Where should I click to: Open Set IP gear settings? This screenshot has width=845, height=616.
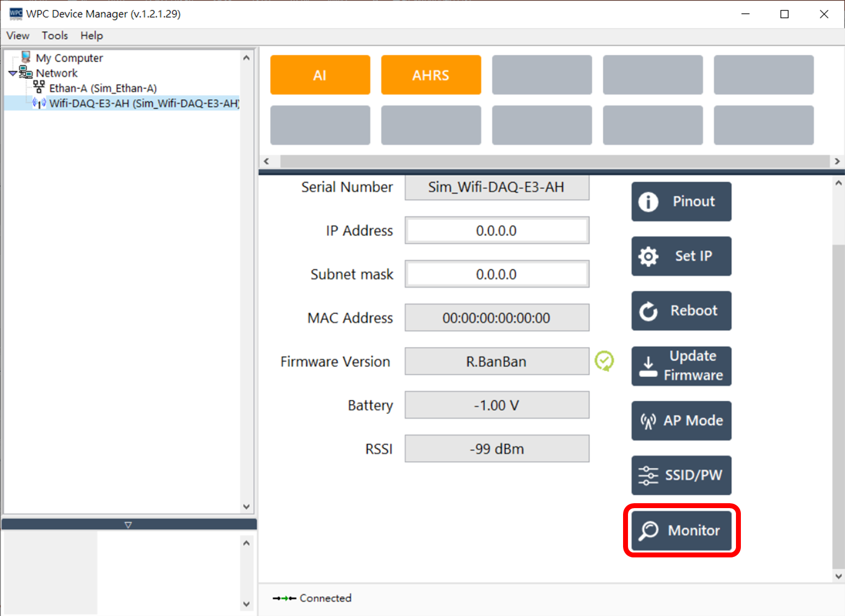(x=681, y=256)
